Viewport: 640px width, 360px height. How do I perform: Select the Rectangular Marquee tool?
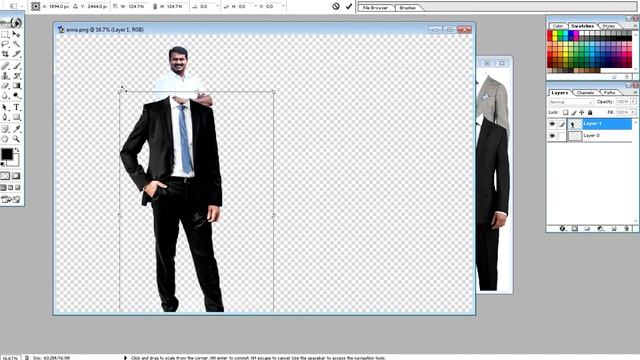[5, 34]
